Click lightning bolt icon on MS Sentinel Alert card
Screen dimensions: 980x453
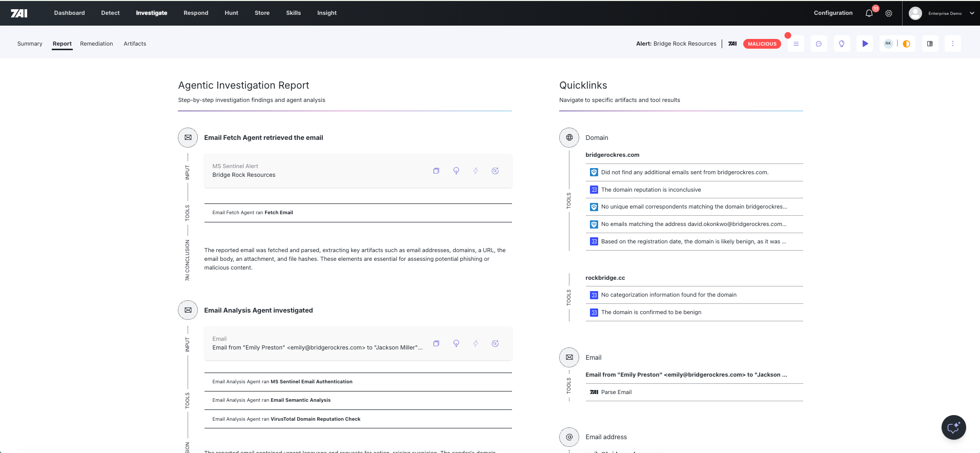point(476,171)
